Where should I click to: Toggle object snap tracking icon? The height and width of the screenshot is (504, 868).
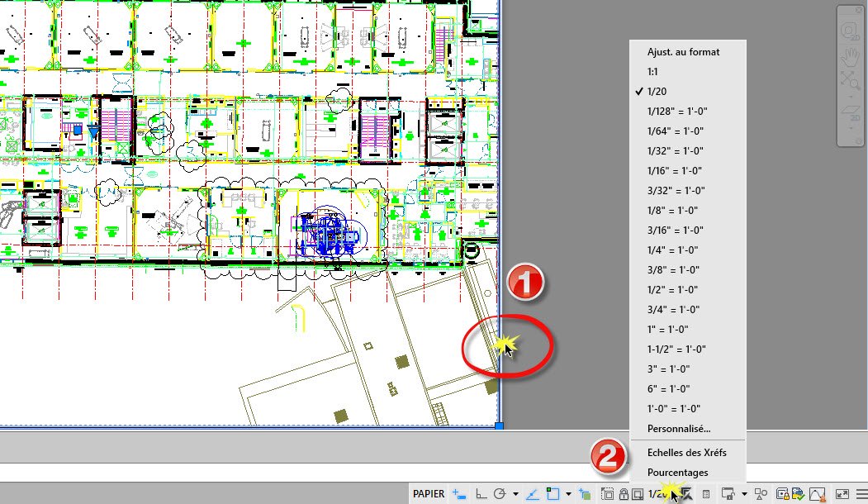point(533,493)
